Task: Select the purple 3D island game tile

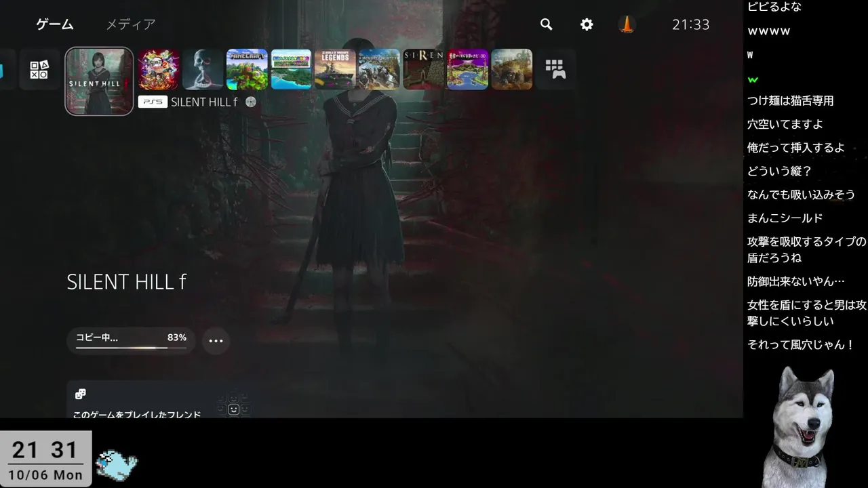Action: coord(467,69)
